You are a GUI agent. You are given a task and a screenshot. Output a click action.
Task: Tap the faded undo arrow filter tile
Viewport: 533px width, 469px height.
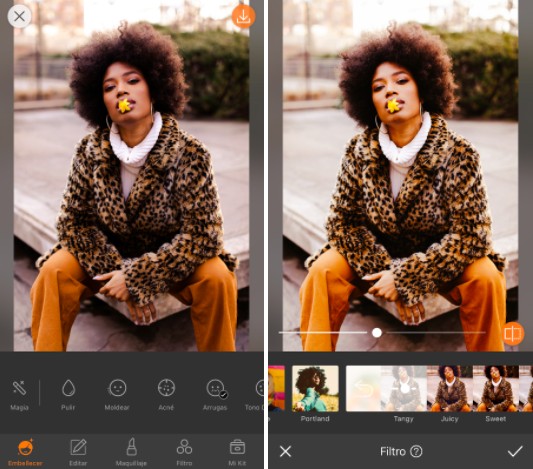coord(364,388)
